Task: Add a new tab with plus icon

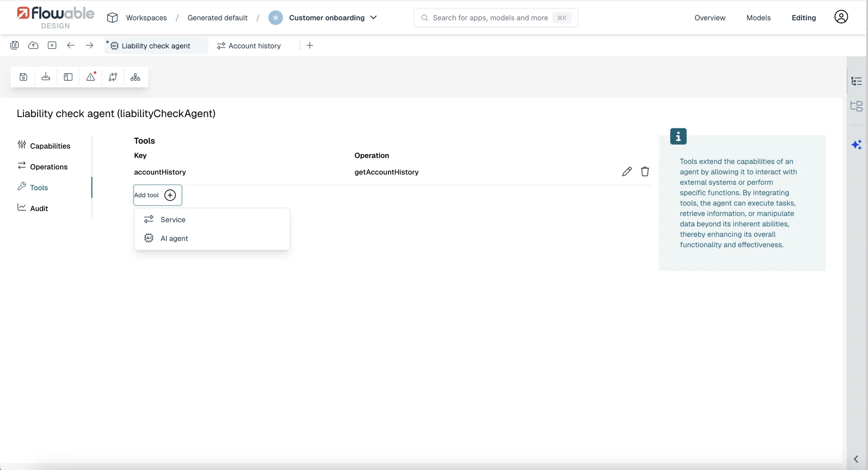Action: [x=310, y=45]
